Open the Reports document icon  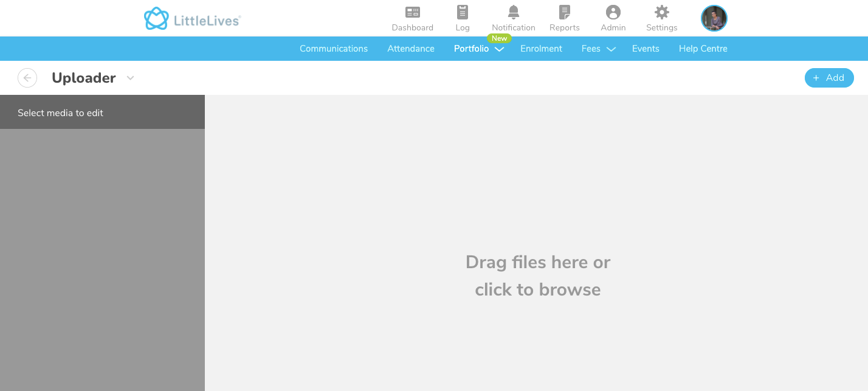coord(565,12)
